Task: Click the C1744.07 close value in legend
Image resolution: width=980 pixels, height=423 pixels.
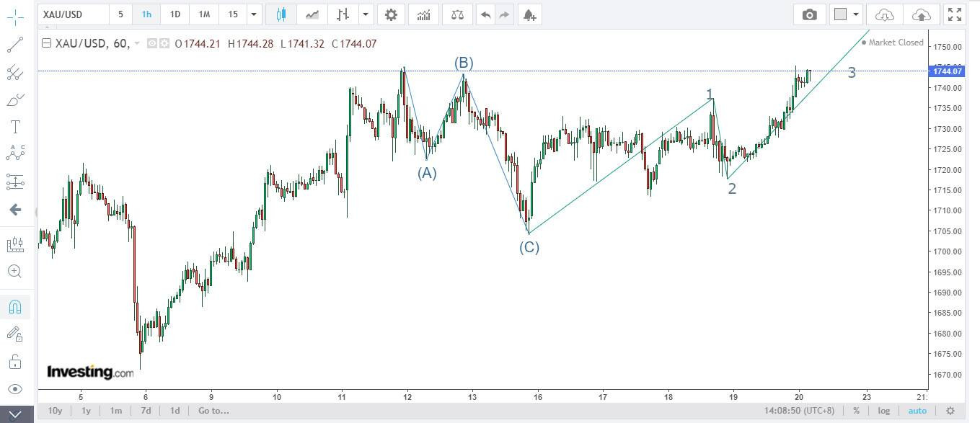Action: (354, 43)
